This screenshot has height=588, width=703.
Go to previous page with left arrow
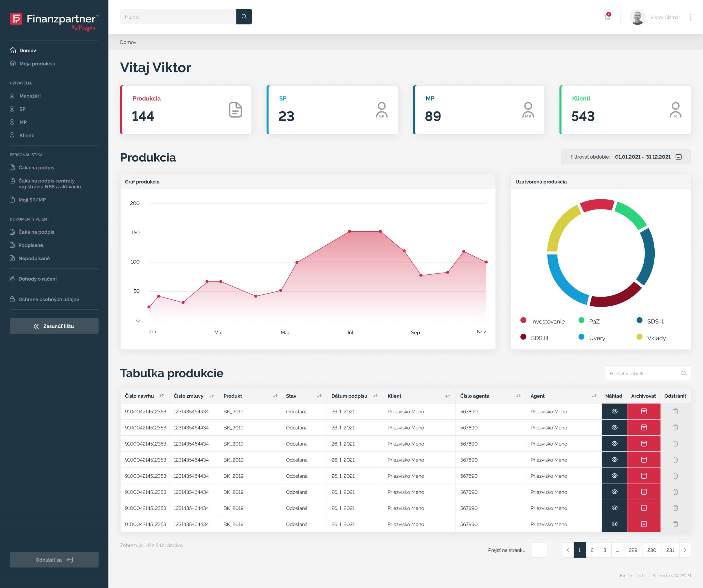point(568,550)
